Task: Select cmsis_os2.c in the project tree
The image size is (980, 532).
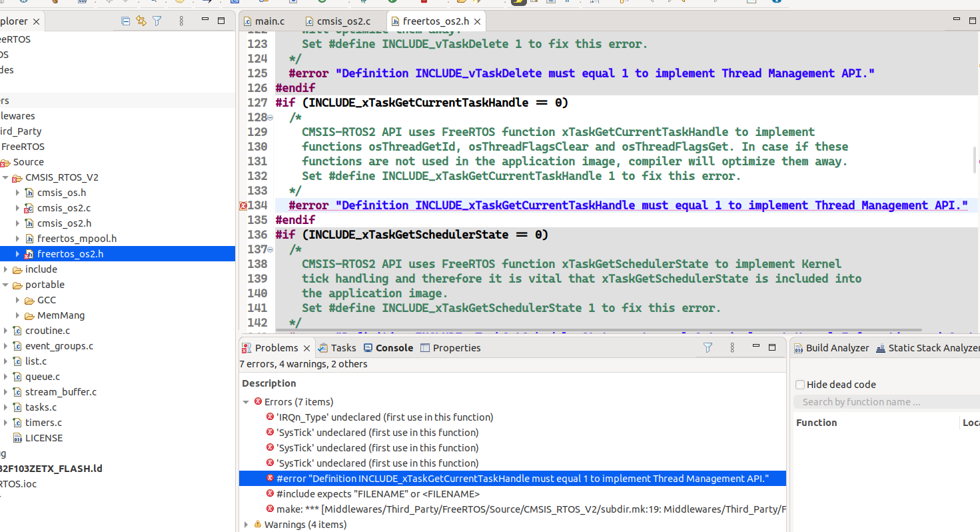Action: (64, 208)
